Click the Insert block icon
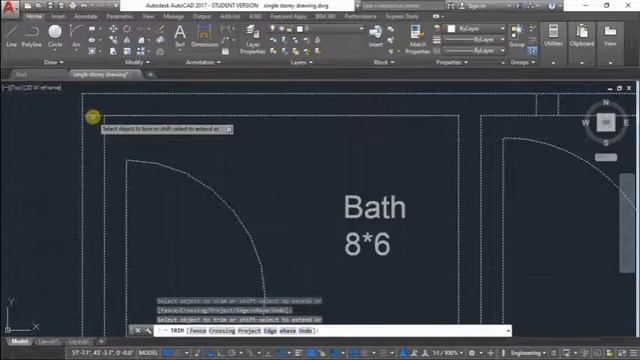 (375, 36)
